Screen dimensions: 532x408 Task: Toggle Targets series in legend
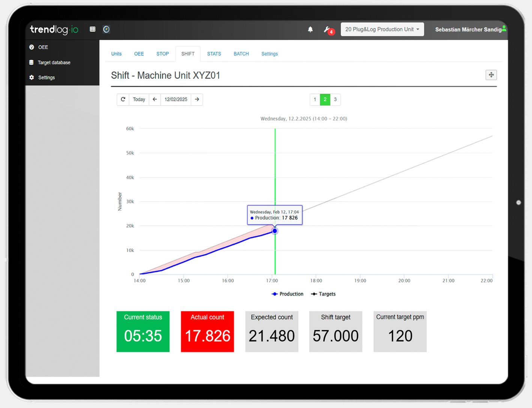[x=323, y=294]
